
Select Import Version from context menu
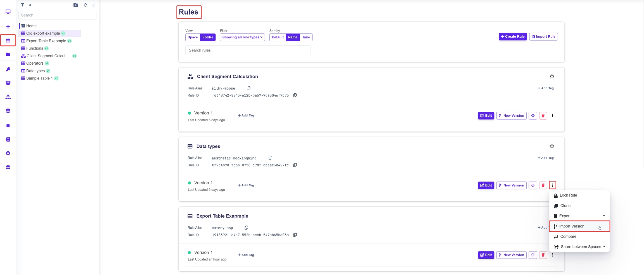(x=572, y=226)
